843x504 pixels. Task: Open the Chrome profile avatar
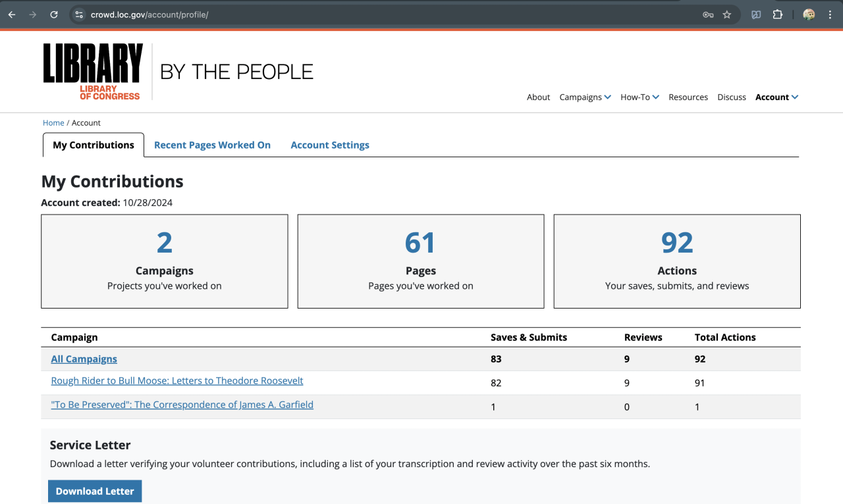(x=809, y=14)
